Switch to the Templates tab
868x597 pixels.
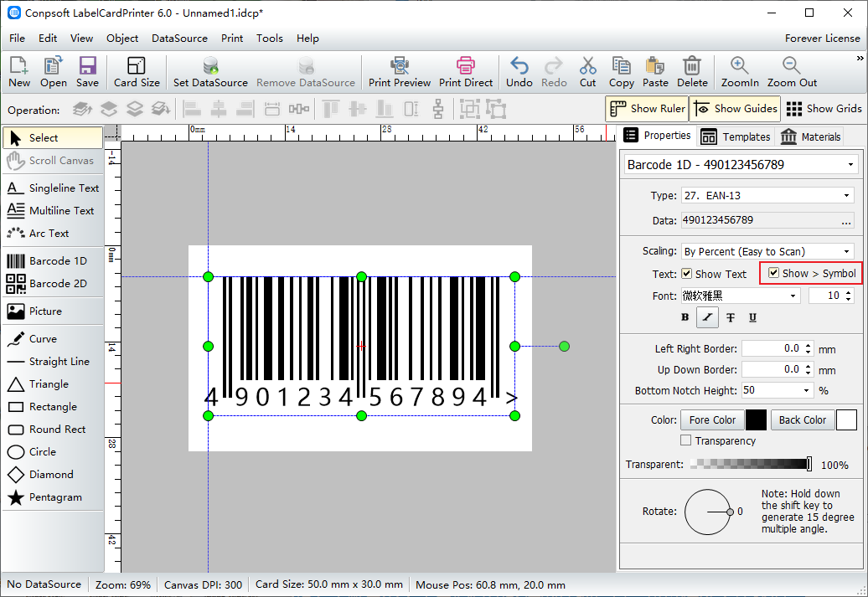[x=735, y=136]
